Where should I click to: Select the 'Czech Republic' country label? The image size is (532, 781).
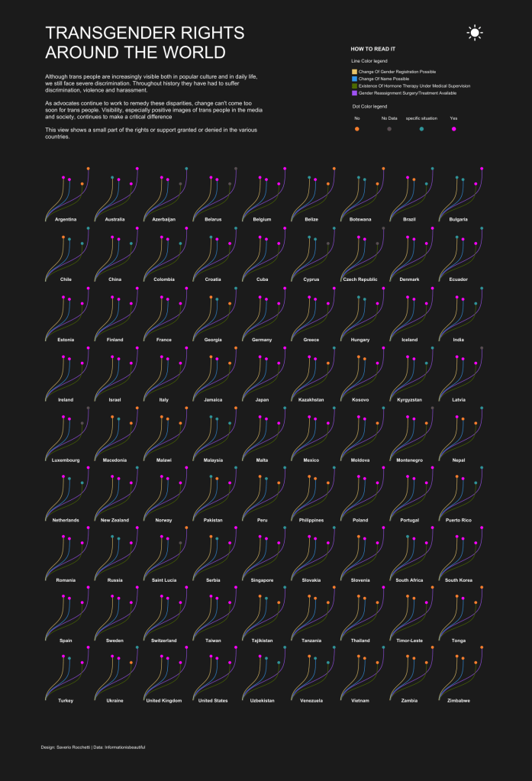coord(360,279)
